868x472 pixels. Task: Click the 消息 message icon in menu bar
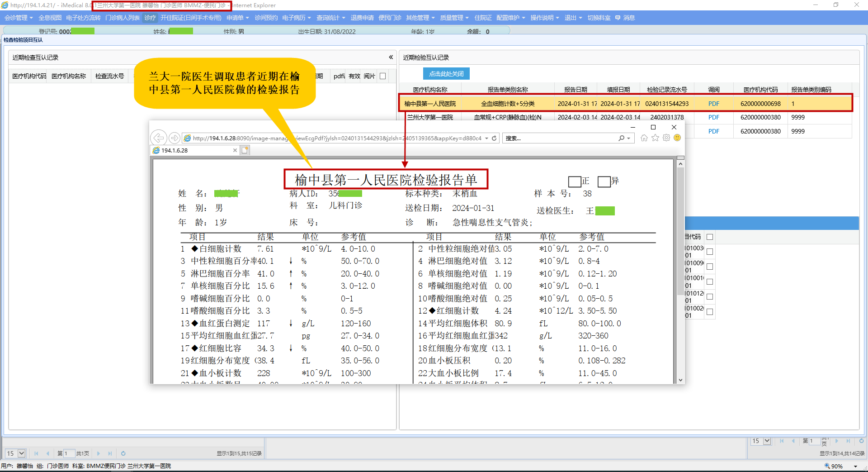point(618,18)
